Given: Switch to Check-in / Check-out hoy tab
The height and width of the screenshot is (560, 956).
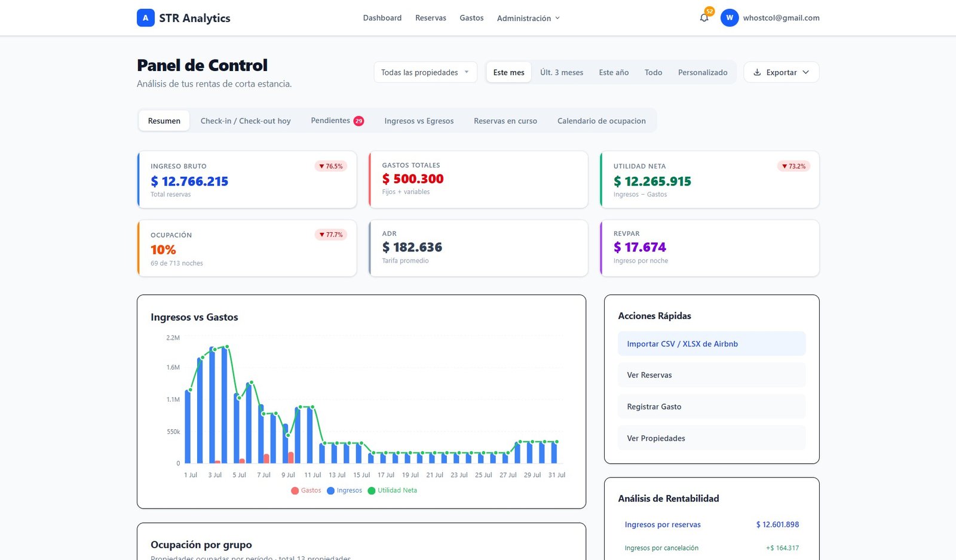Looking at the screenshot, I should 246,121.
